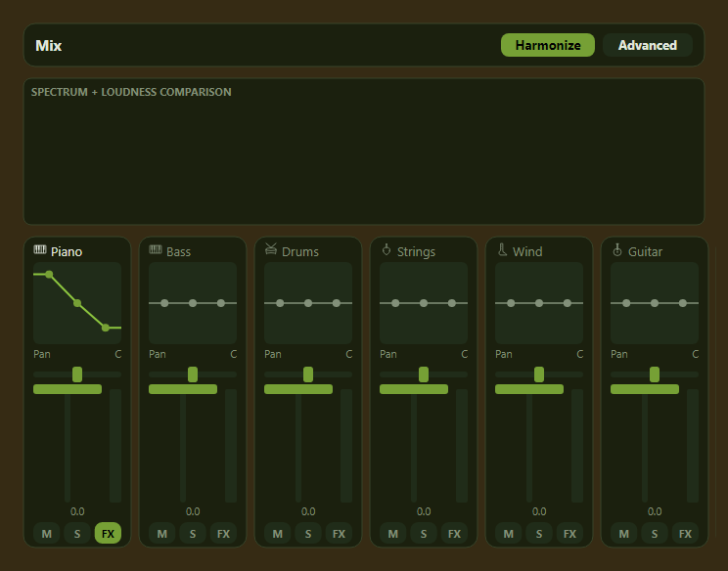Click the Strings instrument icon
This screenshot has height=571, width=728.
click(x=387, y=249)
